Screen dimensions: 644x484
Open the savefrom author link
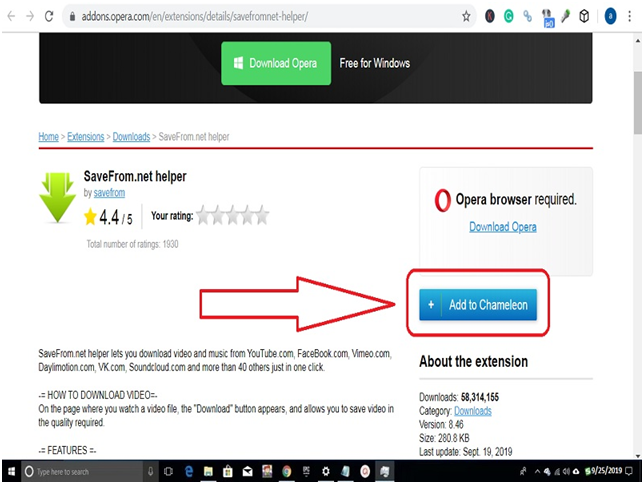click(x=109, y=193)
